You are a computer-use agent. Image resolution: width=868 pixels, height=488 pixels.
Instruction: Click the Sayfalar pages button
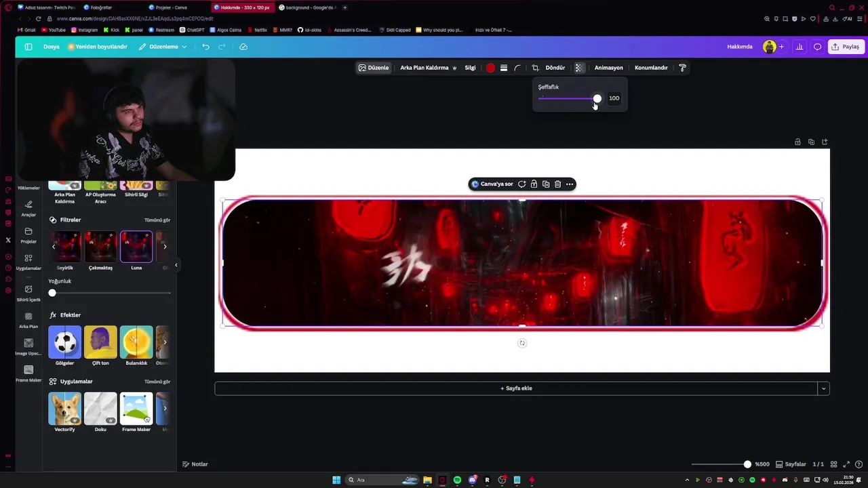(791, 464)
